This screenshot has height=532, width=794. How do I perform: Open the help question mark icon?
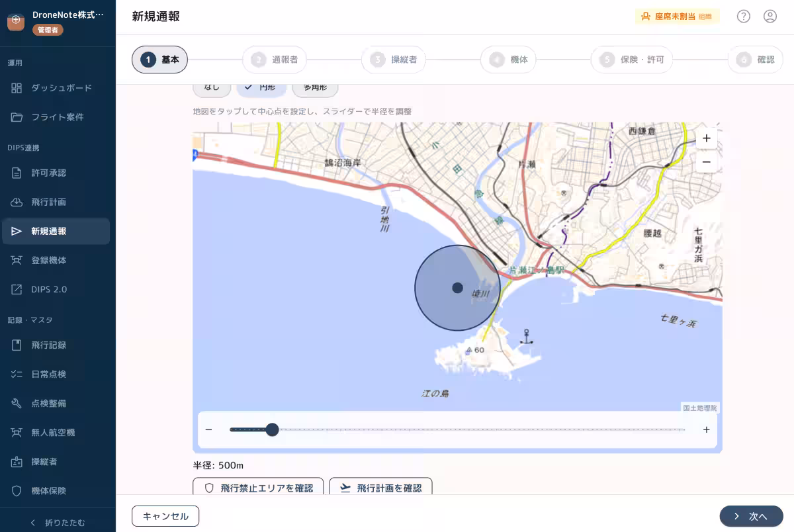(744, 17)
